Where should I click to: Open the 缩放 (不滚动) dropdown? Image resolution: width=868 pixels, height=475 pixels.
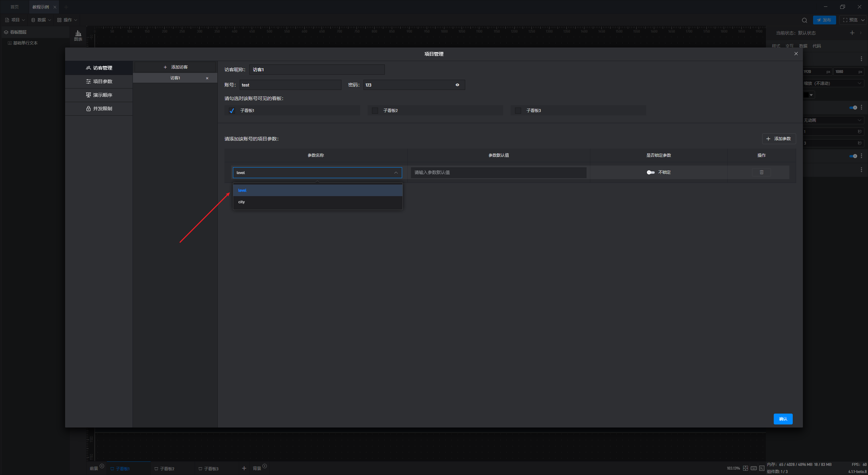[x=833, y=83]
